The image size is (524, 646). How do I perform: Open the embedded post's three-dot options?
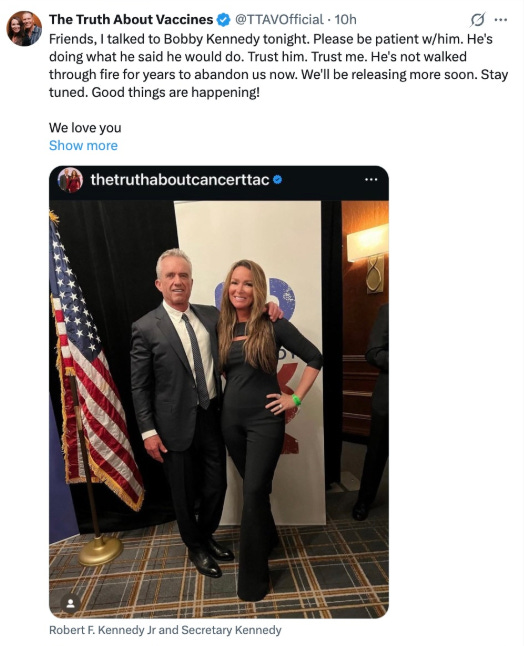371,180
